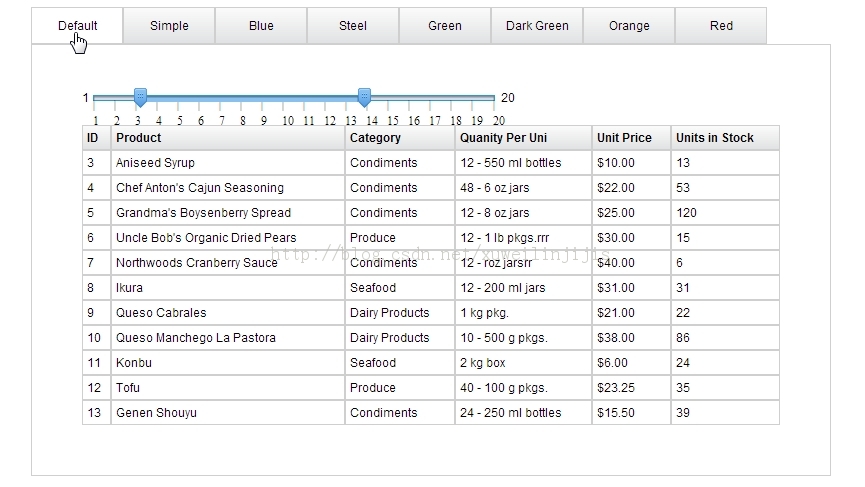Select the Orange theme tab

(x=629, y=26)
